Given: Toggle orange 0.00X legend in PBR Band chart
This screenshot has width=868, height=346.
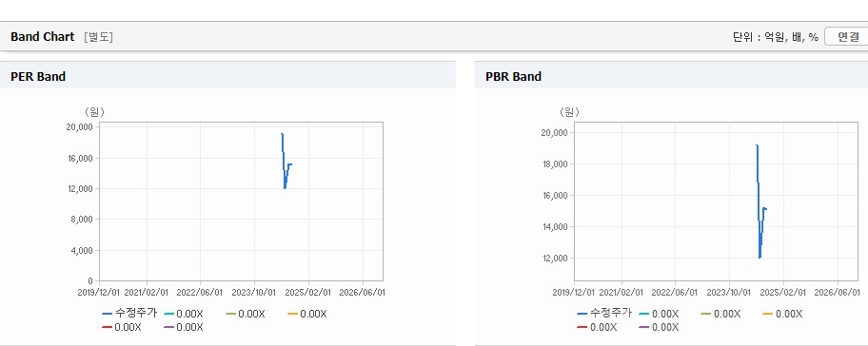Looking at the screenshot, I should tap(782, 314).
